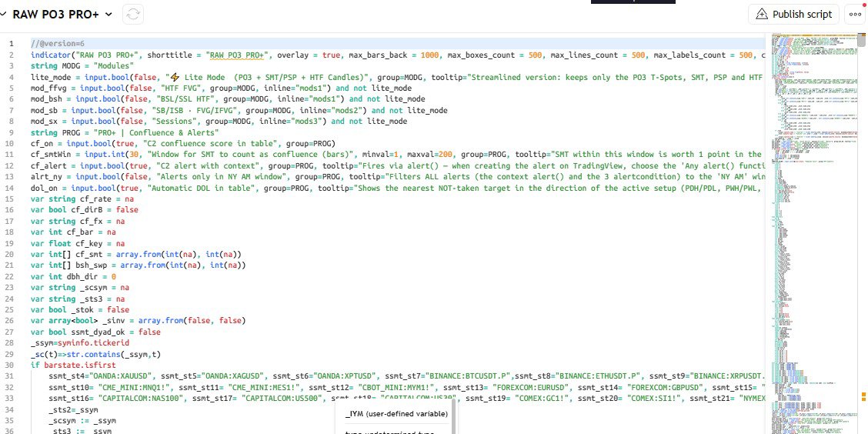
Task: Click the string PROG declaration line
Action: pyautogui.click(x=125, y=132)
